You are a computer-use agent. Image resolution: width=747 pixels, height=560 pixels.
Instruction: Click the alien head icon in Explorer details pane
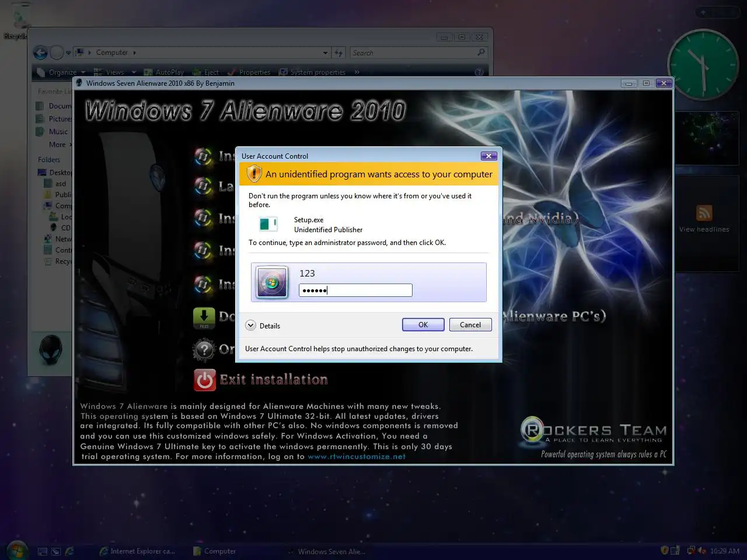pyautogui.click(x=50, y=351)
